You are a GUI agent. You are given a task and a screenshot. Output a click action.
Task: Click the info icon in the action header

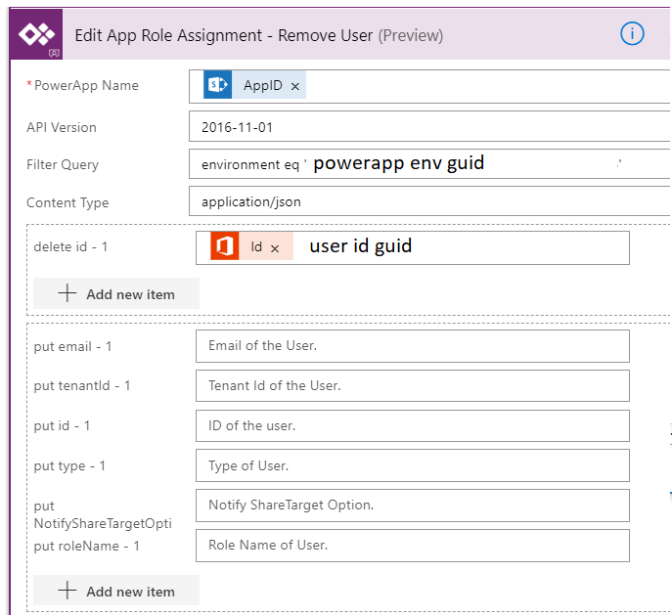coord(632,33)
